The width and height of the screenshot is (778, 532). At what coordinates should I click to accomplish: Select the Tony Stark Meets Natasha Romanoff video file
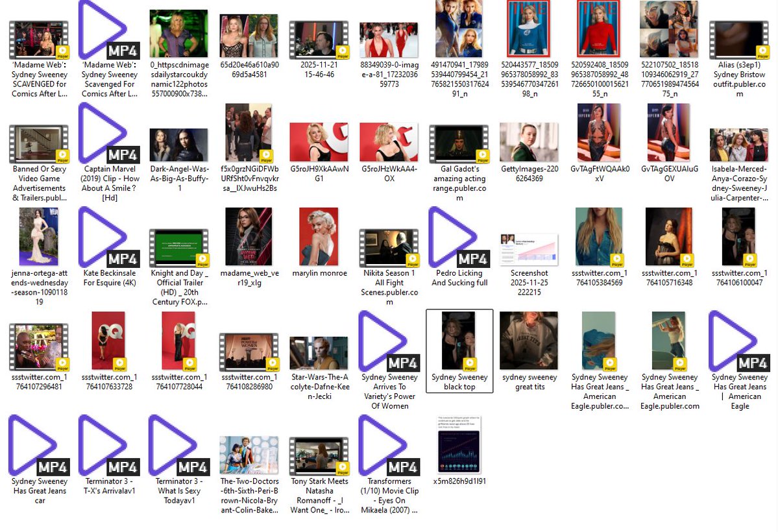point(319,457)
